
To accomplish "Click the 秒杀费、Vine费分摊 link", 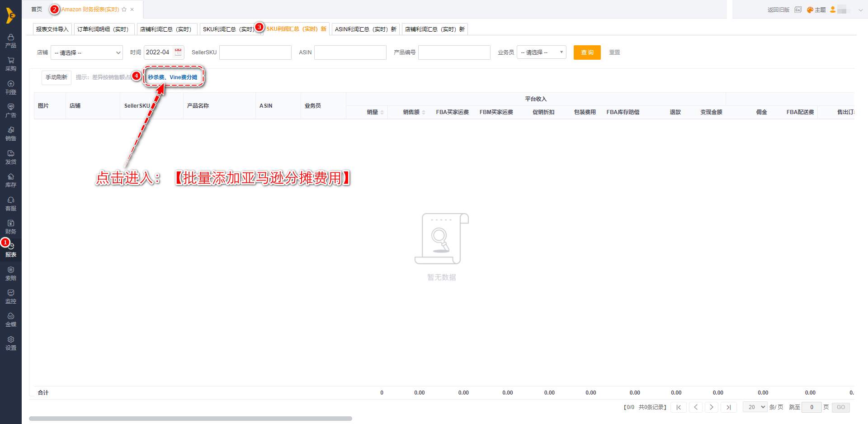I will click(x=173, y=77).
